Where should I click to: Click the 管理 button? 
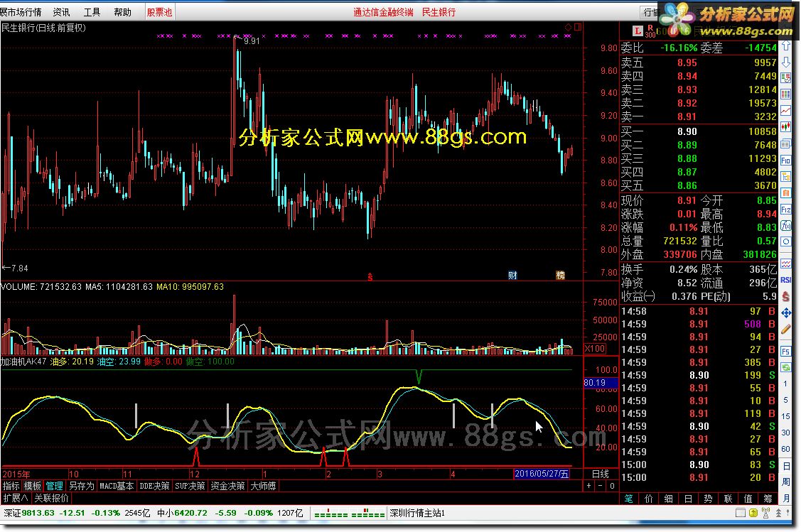pyautogui.click(x=54, y=486)
